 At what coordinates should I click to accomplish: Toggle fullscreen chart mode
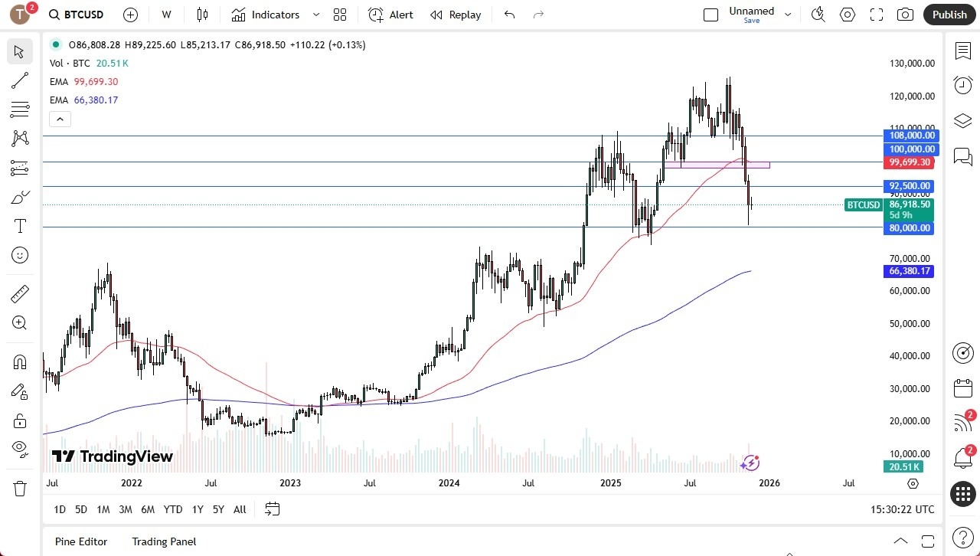tap(876, 14)
